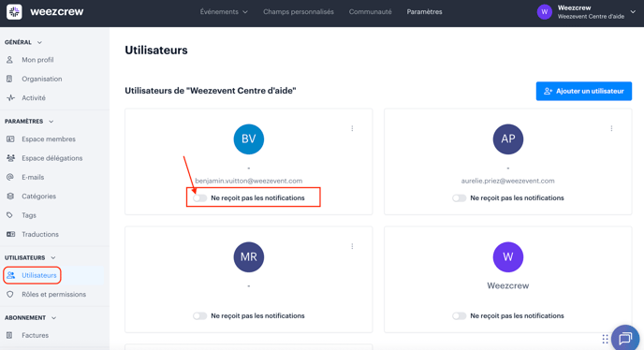The width and height of the screenshot is (644, 350).
Task: Click the Organisation building icon
Action: tap(10, 79)
